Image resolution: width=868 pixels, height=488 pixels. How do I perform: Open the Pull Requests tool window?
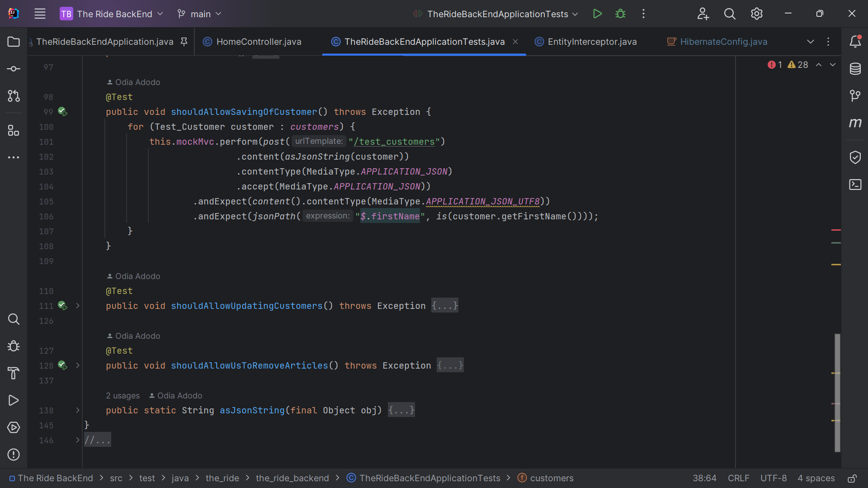(14, 96)
